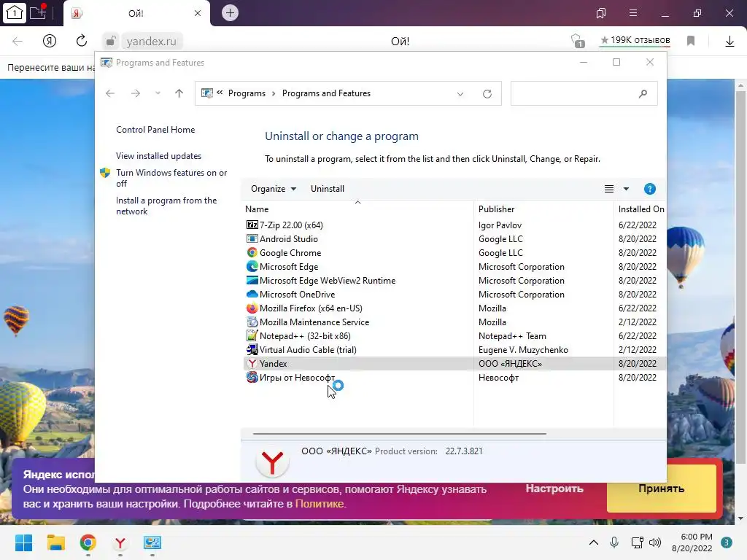Click the Notepad++ icon in list

[252, 335]
